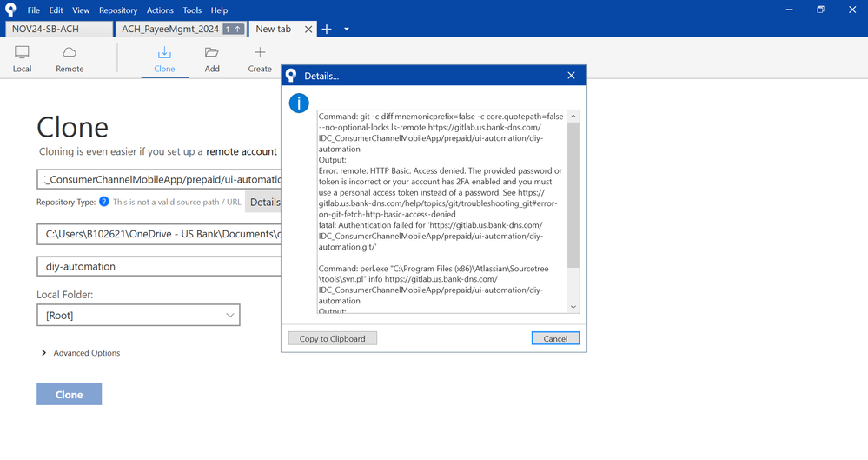Open the Tools menu
Image resolution: width=868 pixels, height=460 pixels.
coord(192,10)
